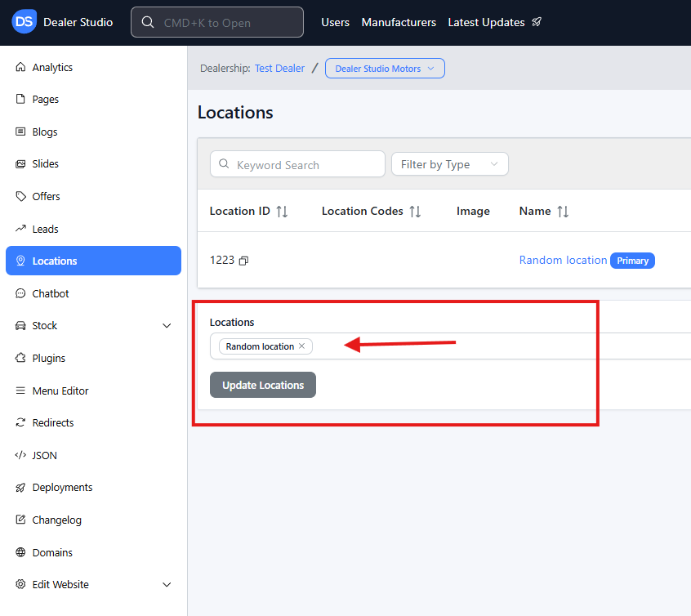Click the rocket icon next to Latest Updates
The height and width of the screenshot is (616, 691).
coord(537,22)
